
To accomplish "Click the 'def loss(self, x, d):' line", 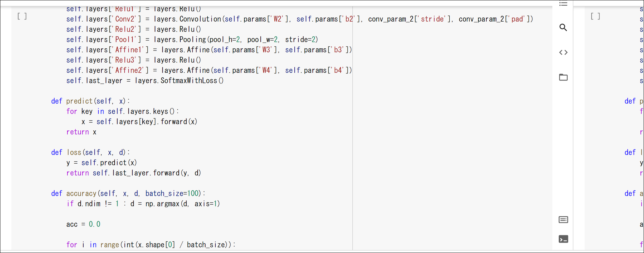I will coord(91,153).
